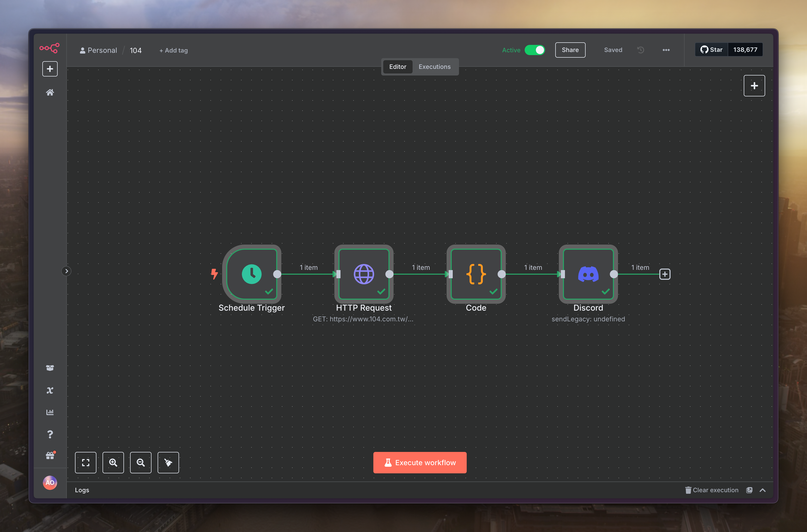The image size is (807, 532).
Task: Toggle the Active workflow switch
Action: tap(535, 50)
